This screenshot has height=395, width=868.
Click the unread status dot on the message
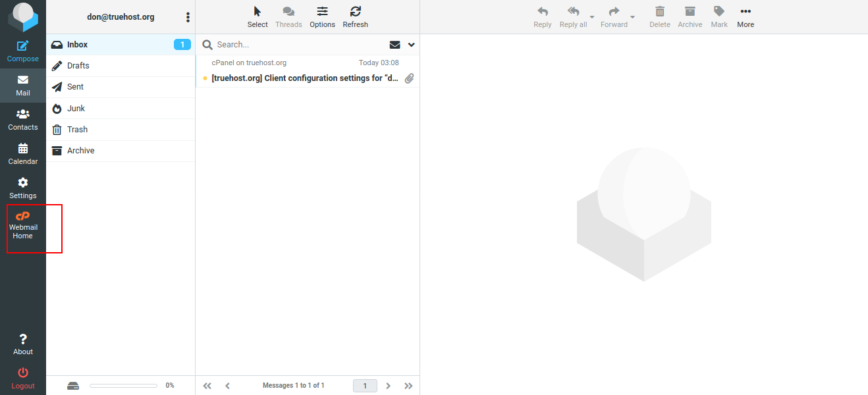tap(205, 78)
